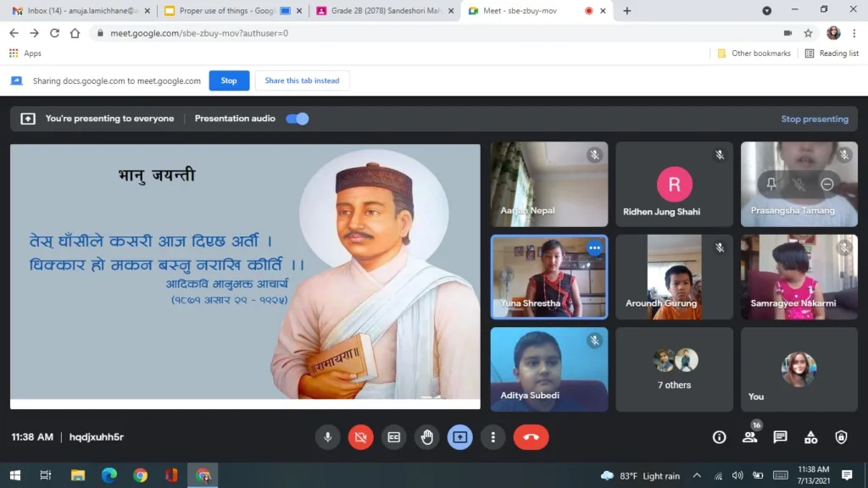Toggle the Presentation audio switch
This screenshot has width=868, height=488.
(298, 119)
